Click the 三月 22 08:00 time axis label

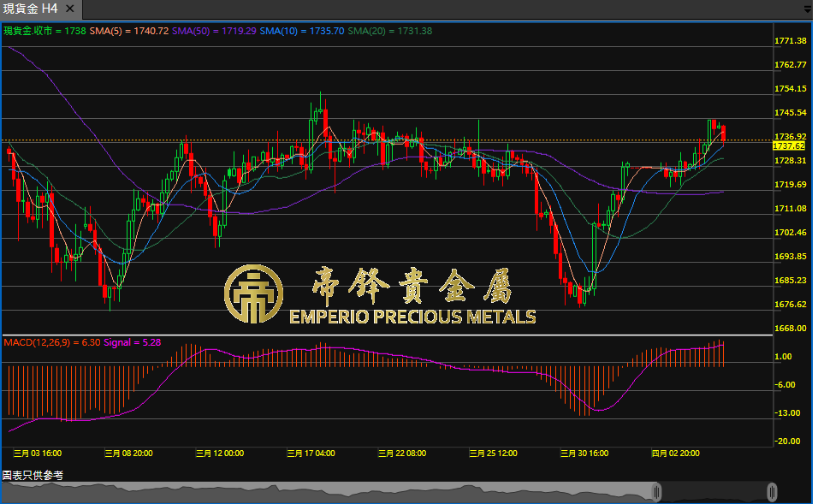(402, 454)
